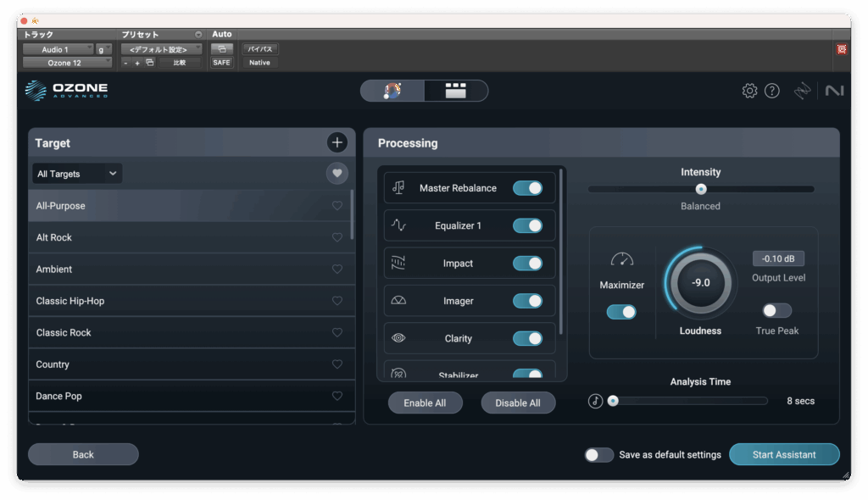Open Ozone settings gear icon

(x=749, y=91)
